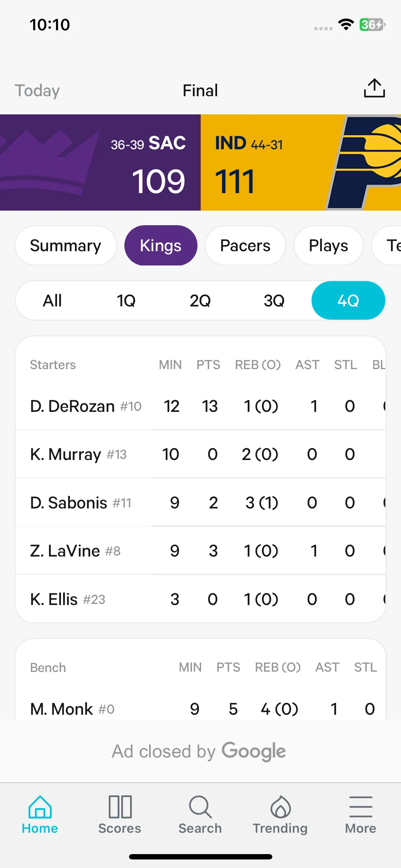Screen dimensions: 401x868
Task: Select the 4Q quarter filter
Action: (x=348, y=300)
